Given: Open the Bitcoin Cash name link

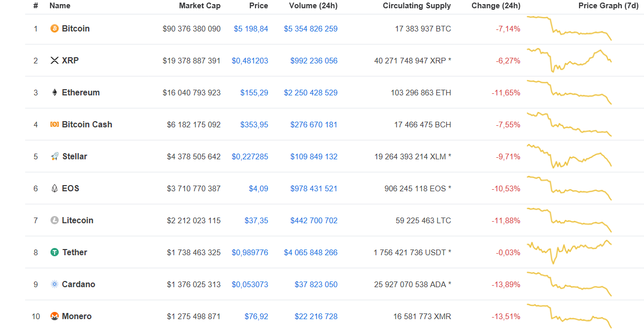Looking at the screenshot, I should 87,125.
